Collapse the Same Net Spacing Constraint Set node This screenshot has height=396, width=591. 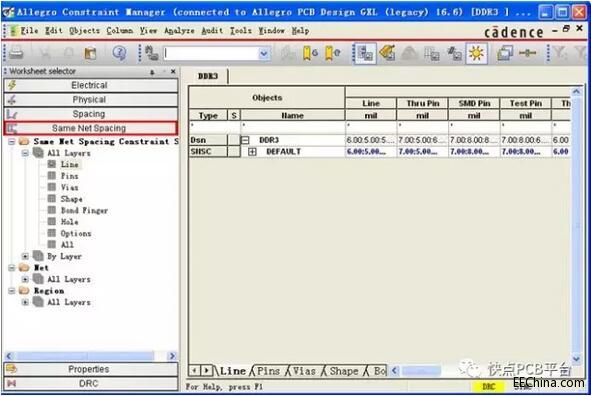click(12, 142)
